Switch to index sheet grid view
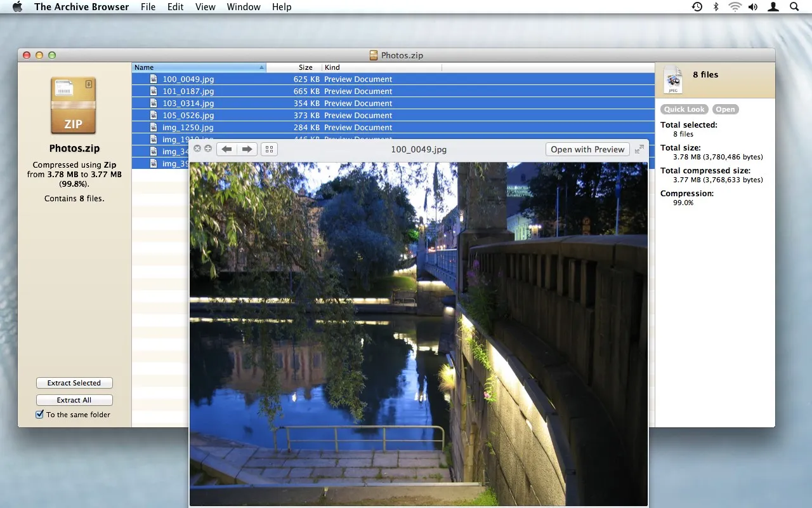The image size is (812, 508). (269, 149)
